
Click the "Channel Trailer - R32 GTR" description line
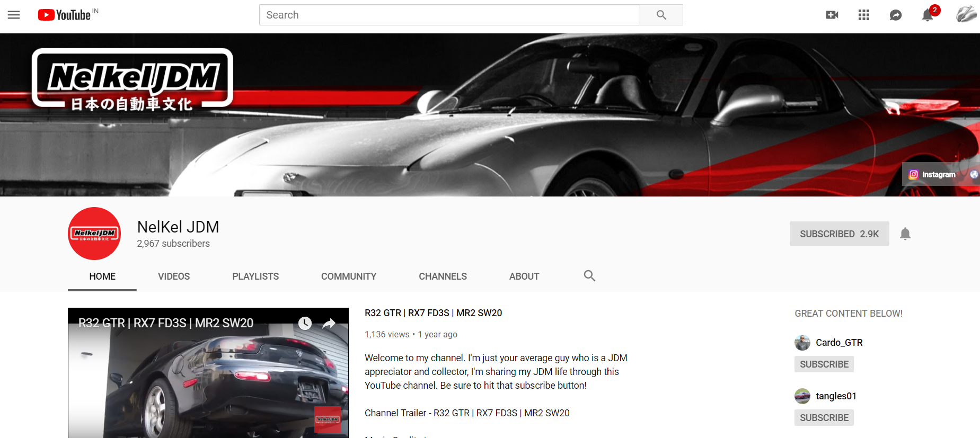467,413
